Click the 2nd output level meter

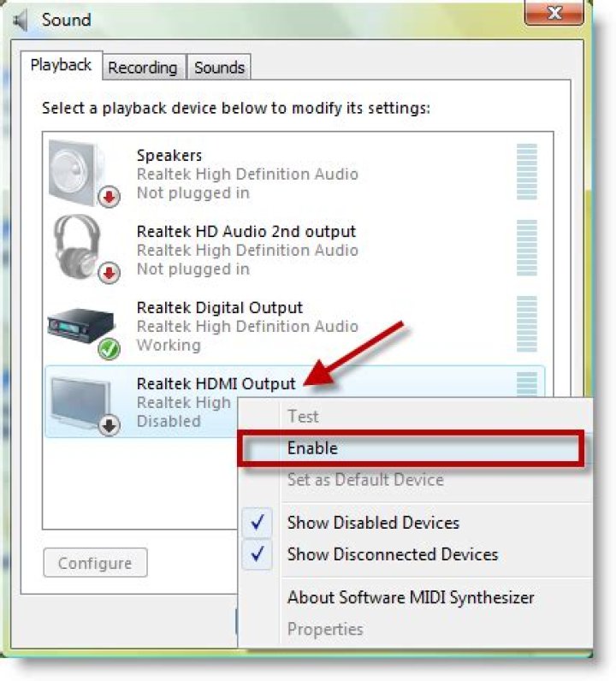pos(526,247)
